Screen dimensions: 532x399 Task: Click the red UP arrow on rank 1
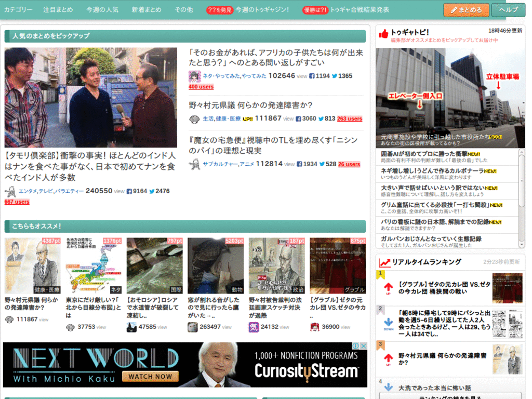coord(388,288)
